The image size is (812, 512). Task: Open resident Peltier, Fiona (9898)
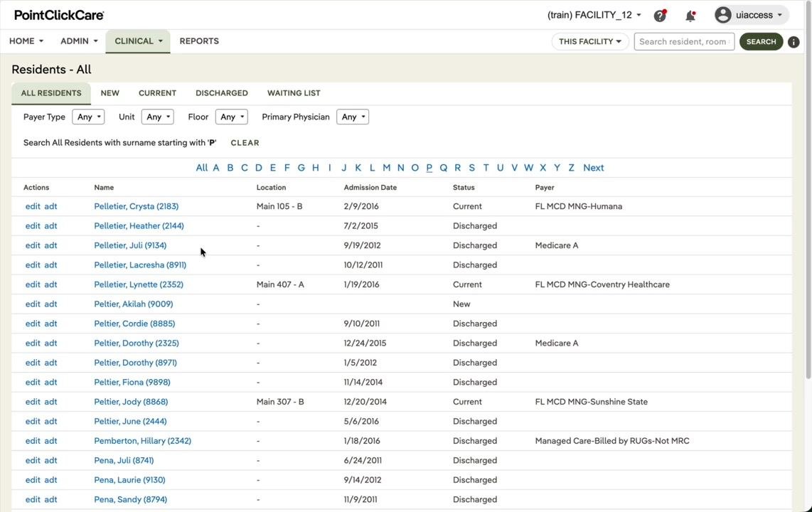(x=132, y=383)
